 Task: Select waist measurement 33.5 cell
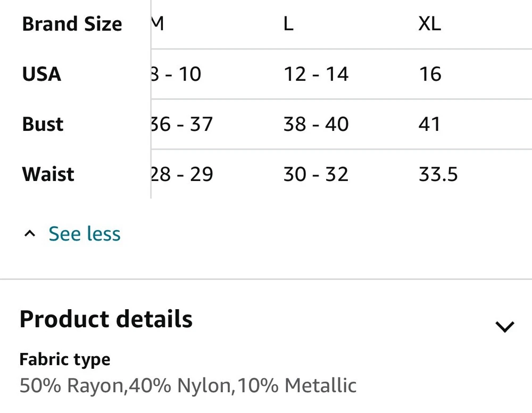(438, 174)
